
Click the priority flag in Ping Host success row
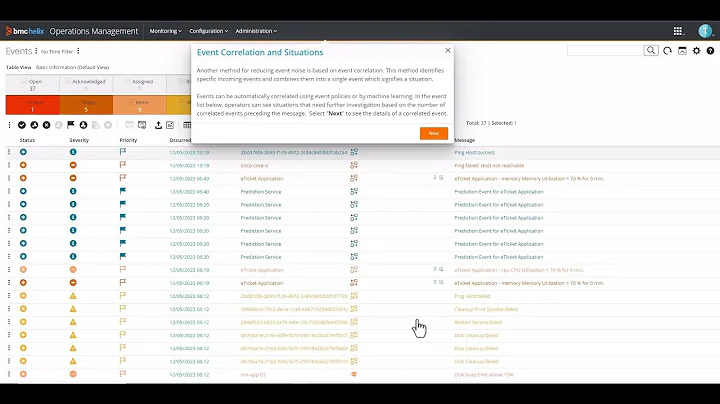click(x=123, y=152)
